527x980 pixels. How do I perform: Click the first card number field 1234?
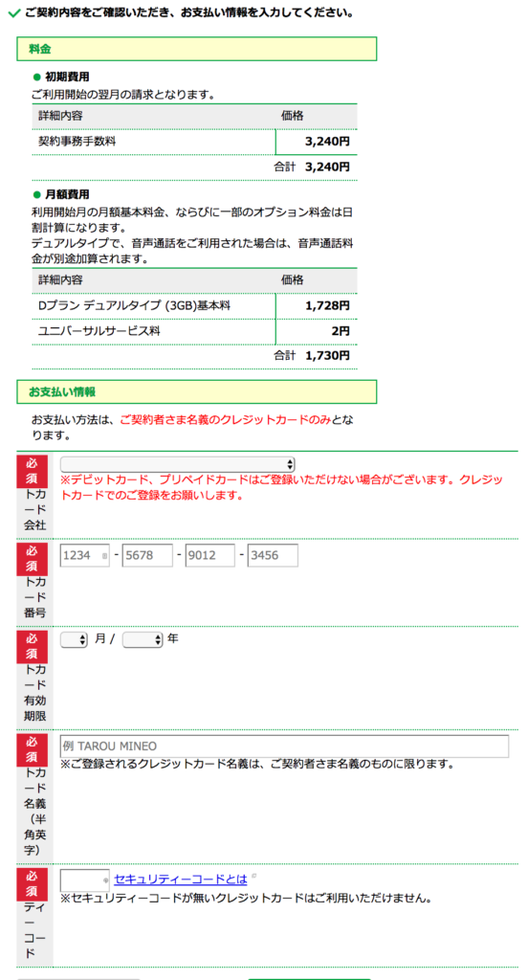pyautogui.click(x=85, y=556)
